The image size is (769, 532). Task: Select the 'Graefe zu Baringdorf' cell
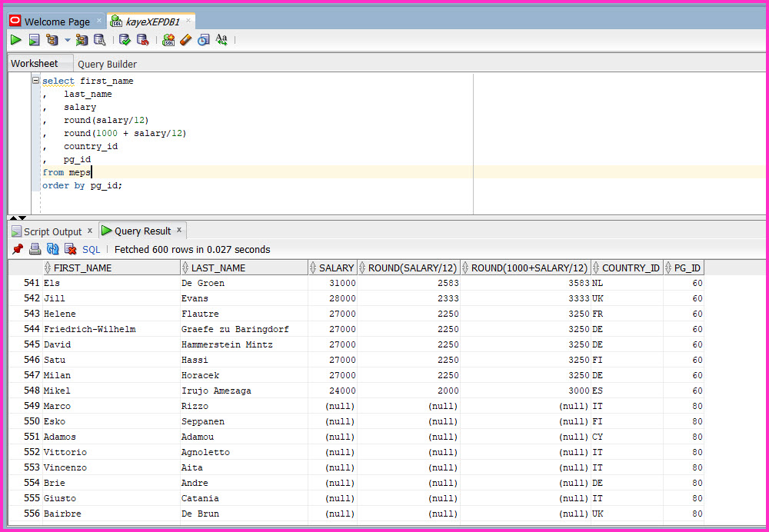click(x=245, y=329)
